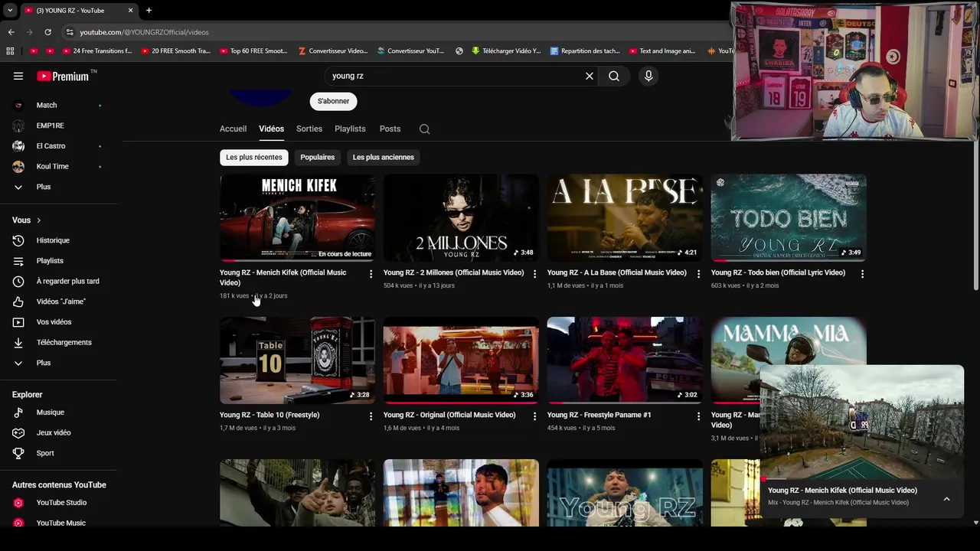
Task: Click the miniplayer video preview
Action: (861, 421)
